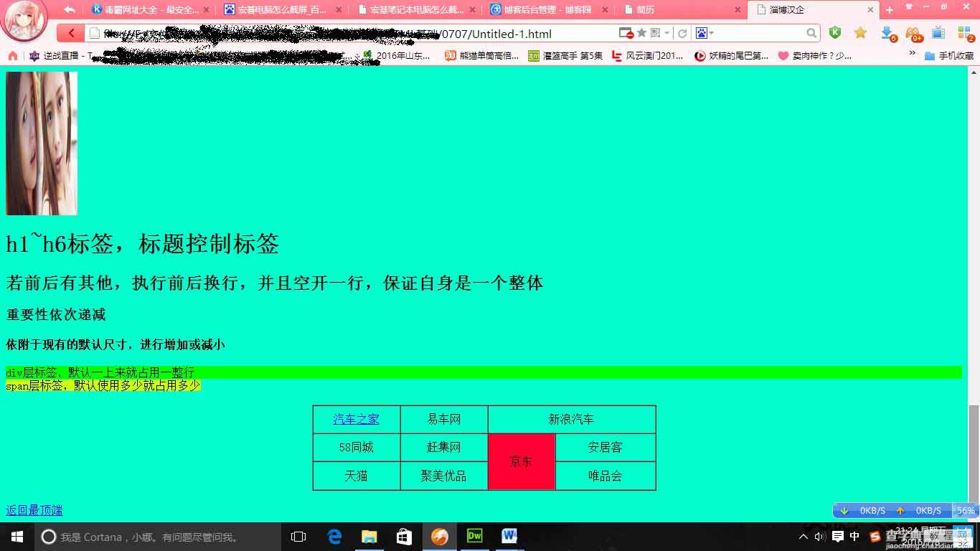The height and width of the screenshot is (551, 980).
Task: Close the 淄博汉企 tab
Action: [x=870, y=10]
